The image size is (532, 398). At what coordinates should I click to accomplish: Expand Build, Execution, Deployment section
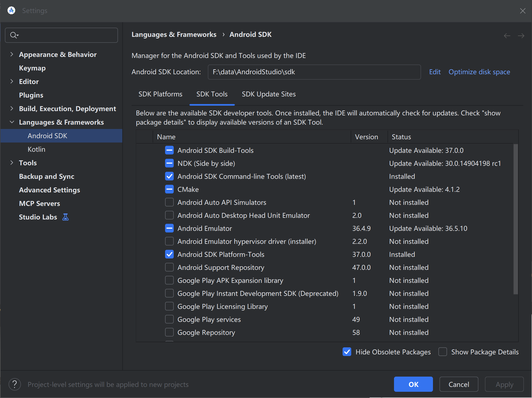click(x=12, y=109)
